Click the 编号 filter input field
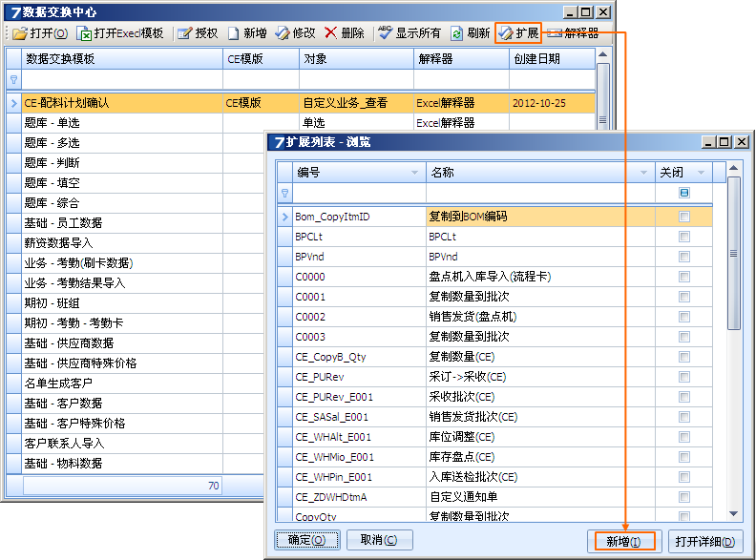This screenshot has width=756, height=560. coord(358,193)
